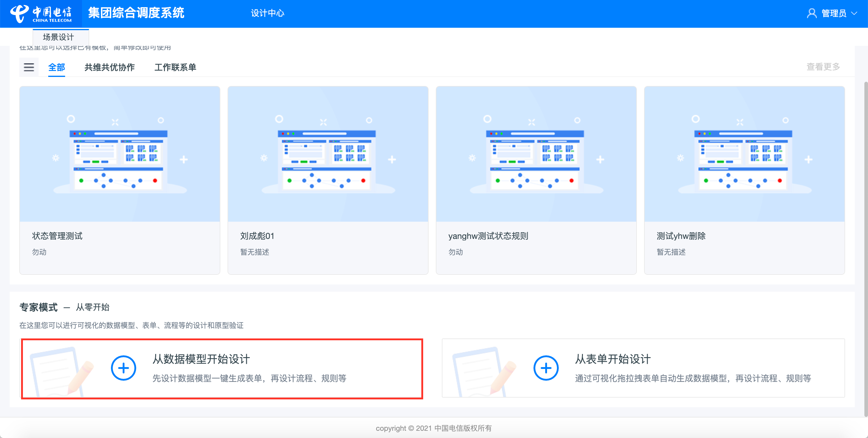
Task: Open 设计中心 in top navigation
Action: pos(267,13)
